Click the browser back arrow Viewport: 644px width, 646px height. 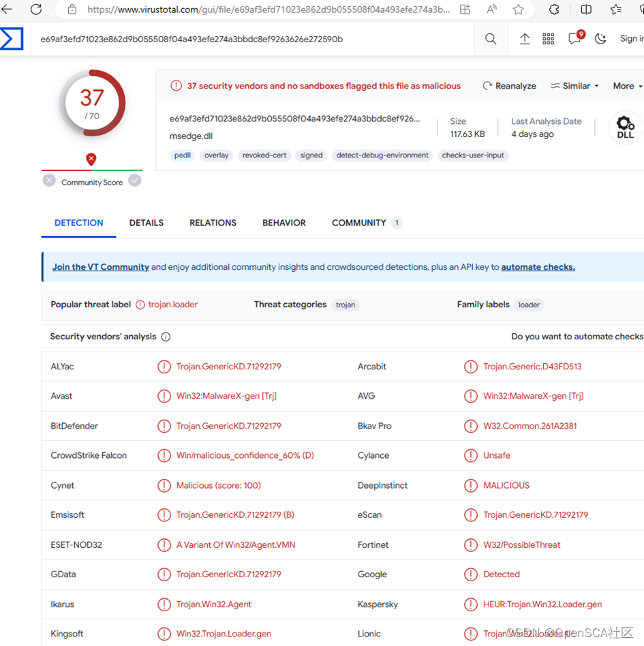[x=7, y=9]
